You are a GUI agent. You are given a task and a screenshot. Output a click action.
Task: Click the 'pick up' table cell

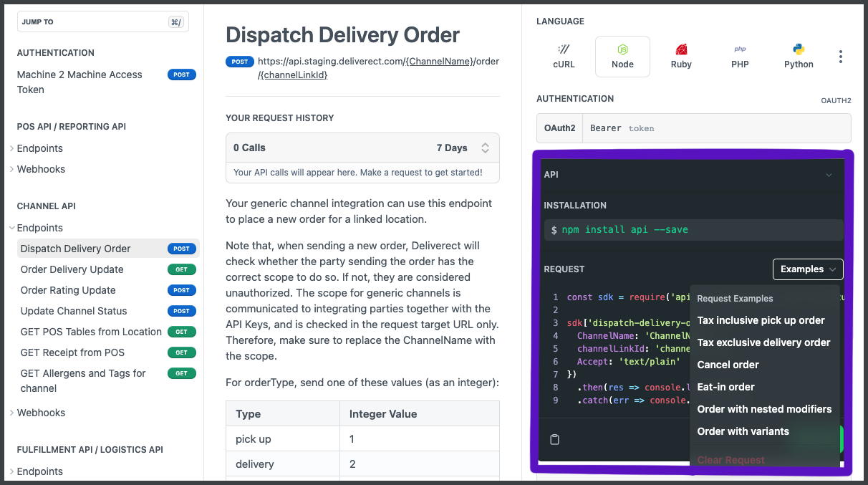click(283, 438)
